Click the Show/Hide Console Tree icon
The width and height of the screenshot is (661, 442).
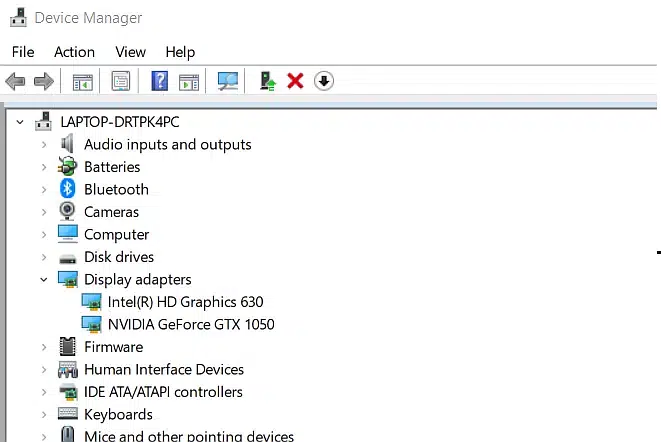point(82,81)
